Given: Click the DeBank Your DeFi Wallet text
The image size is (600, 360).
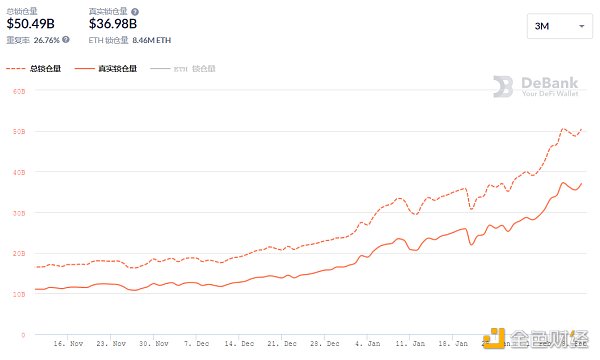Looking at the screenshot, I should (550, 87).
